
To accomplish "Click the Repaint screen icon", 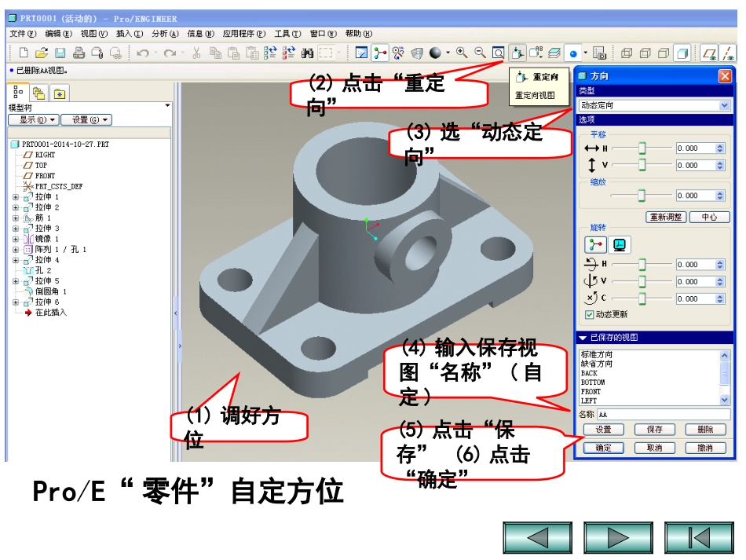I will pyautogui.click(x=361, y=53).
